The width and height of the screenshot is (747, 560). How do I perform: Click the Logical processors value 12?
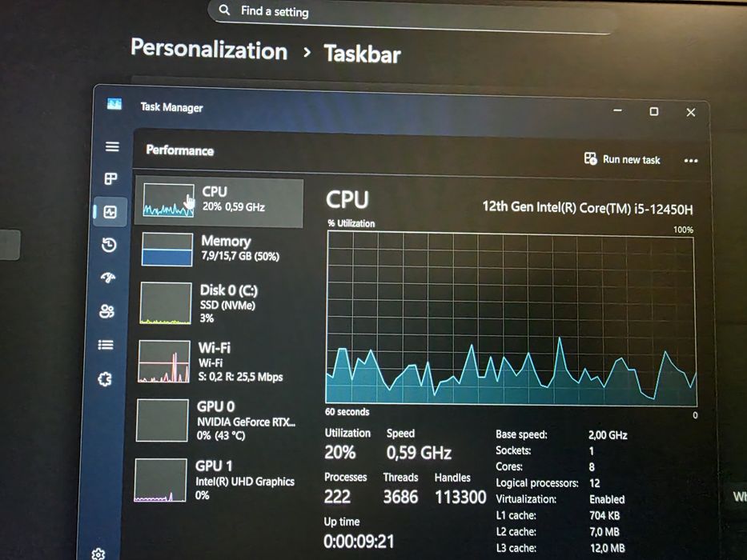tap(595, 483)
